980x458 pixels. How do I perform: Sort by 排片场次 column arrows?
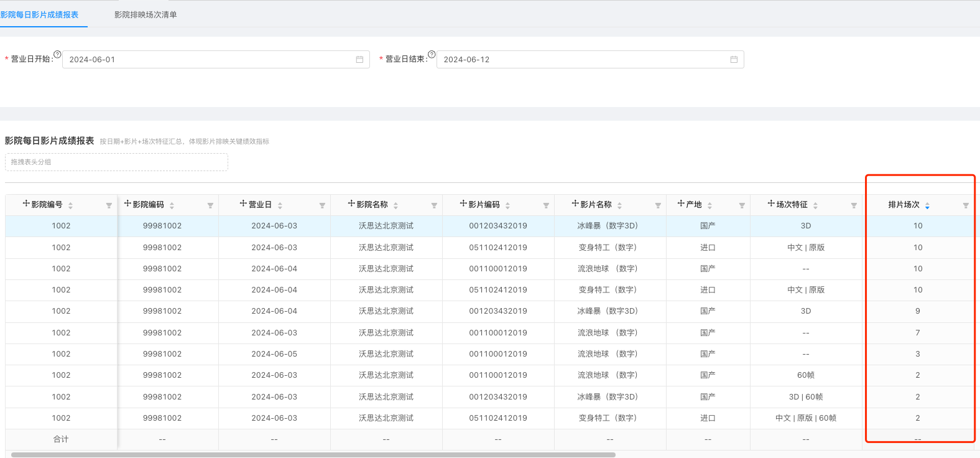point(927,205)
